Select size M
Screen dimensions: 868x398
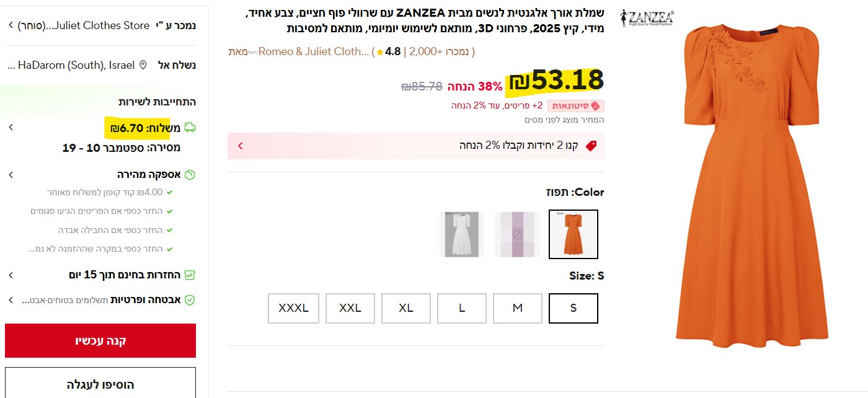517,308
